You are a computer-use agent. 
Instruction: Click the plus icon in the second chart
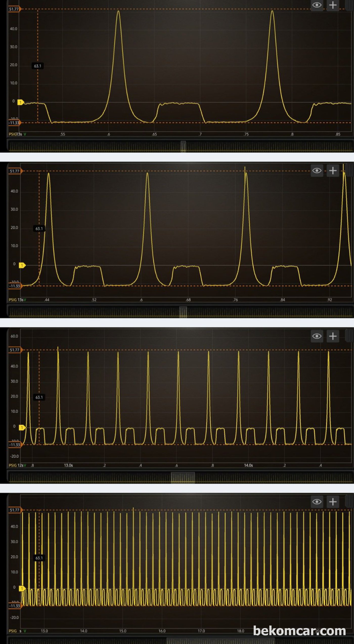333,171
